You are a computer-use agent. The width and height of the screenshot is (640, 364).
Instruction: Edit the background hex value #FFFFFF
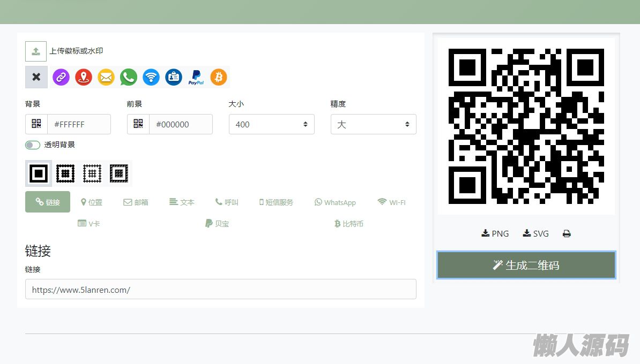(x=79, y=124)
